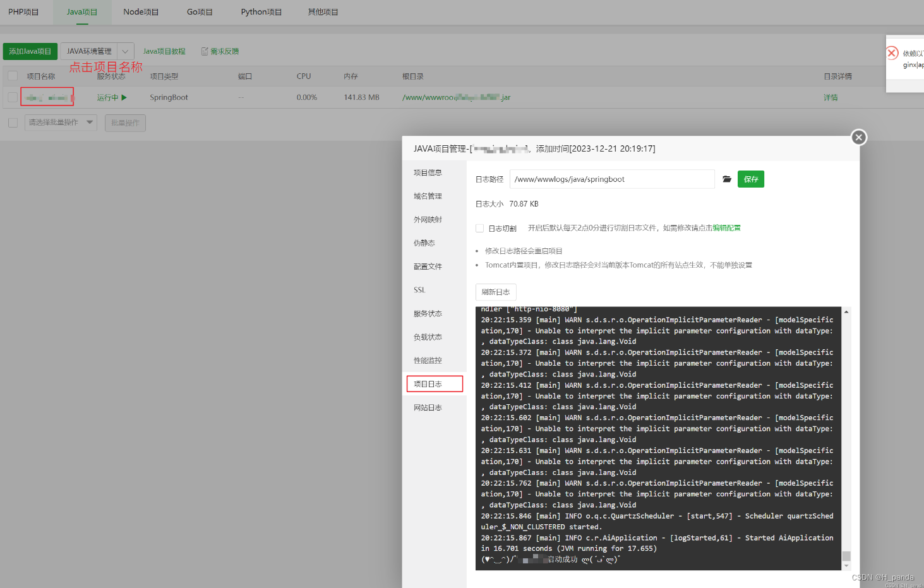Open the folder browse icon for log path

(727, 179)
